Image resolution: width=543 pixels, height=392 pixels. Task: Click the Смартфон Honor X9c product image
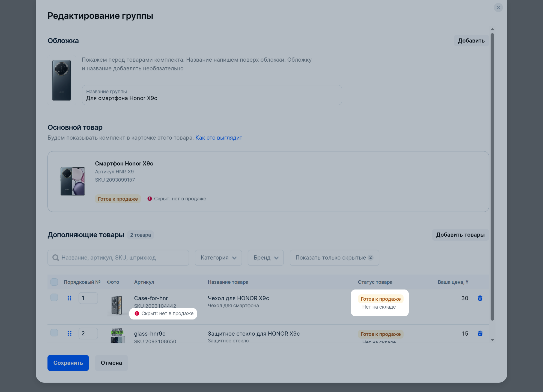point(73,181)
